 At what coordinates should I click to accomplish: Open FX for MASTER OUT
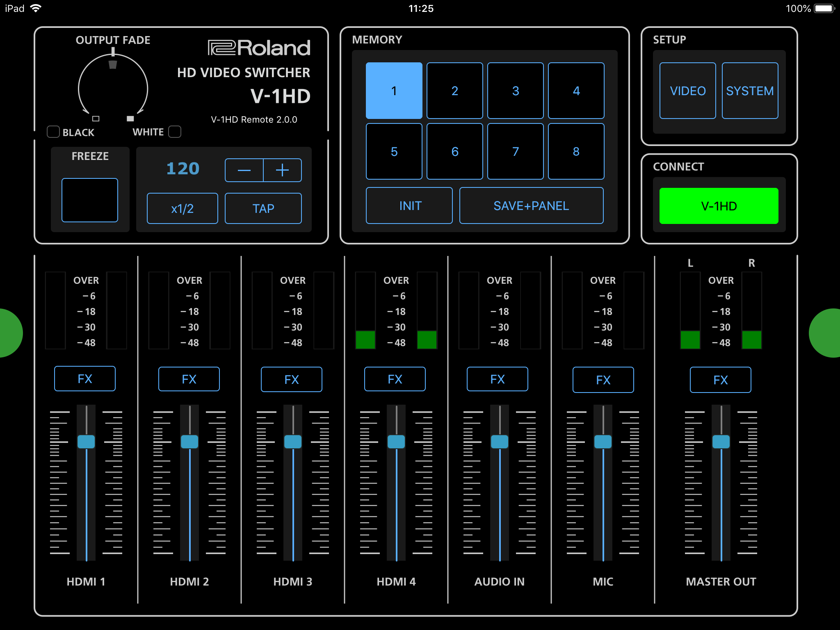click(720, 380)
